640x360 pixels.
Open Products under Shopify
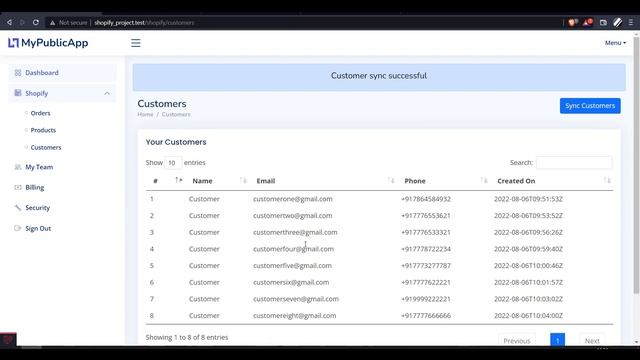click(43, 130)
